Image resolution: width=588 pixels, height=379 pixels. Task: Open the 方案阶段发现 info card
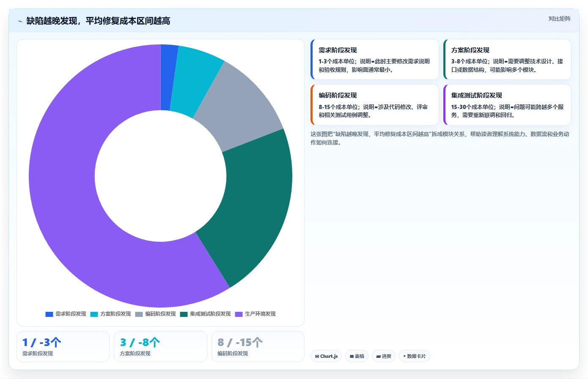tap(507, 60)
